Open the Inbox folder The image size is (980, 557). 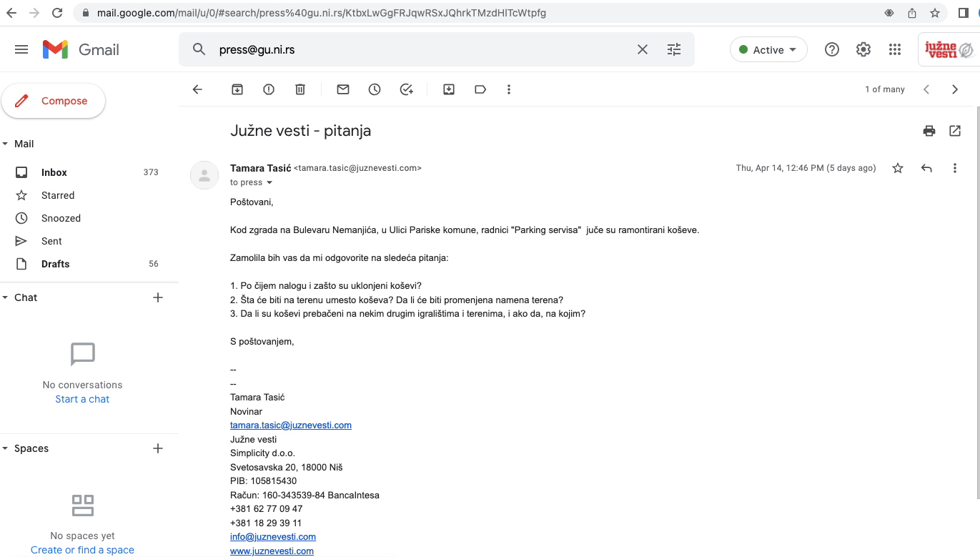(x=54, y=172)
